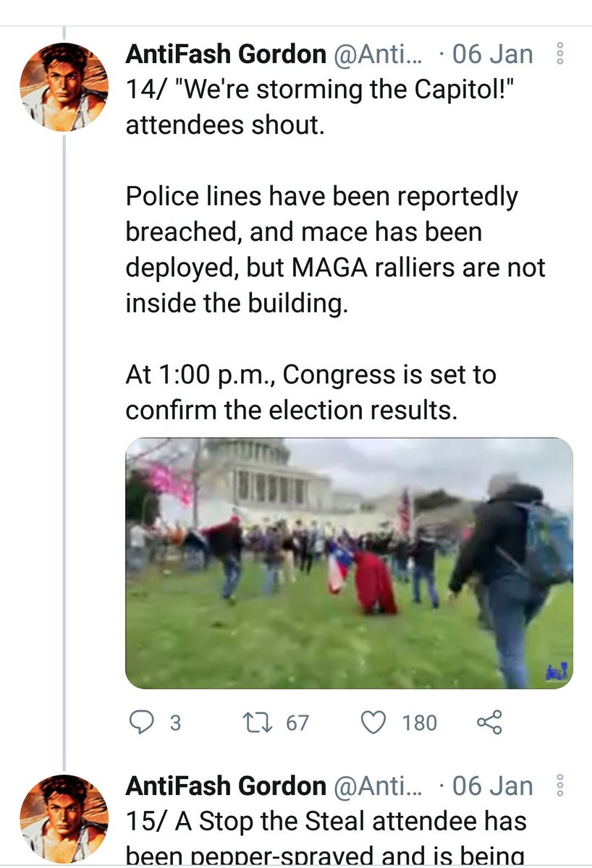Click the 06 Jan timestamp on tweet 14

(493, 54)
